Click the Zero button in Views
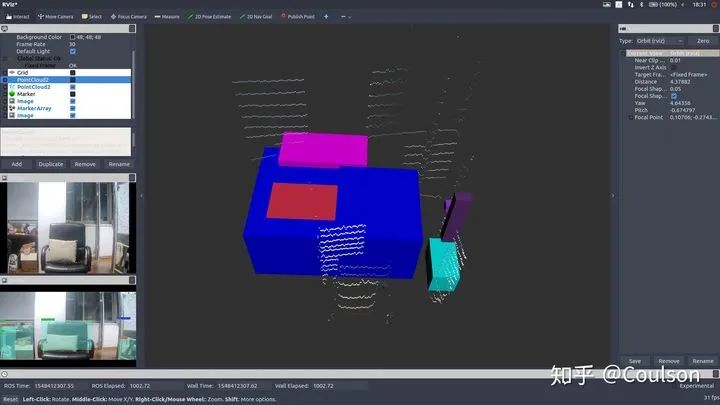 [703, 41]
